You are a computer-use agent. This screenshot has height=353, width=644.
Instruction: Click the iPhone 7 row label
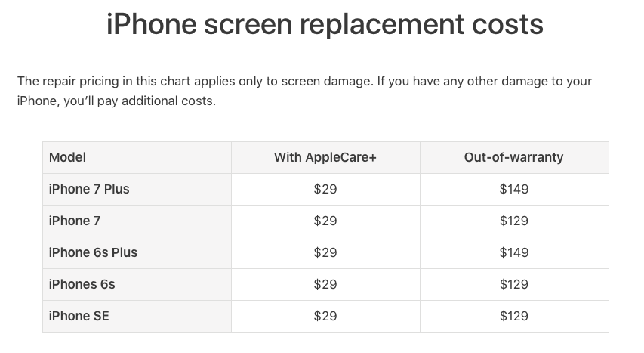pyautogui.click(x=74, y=221)
